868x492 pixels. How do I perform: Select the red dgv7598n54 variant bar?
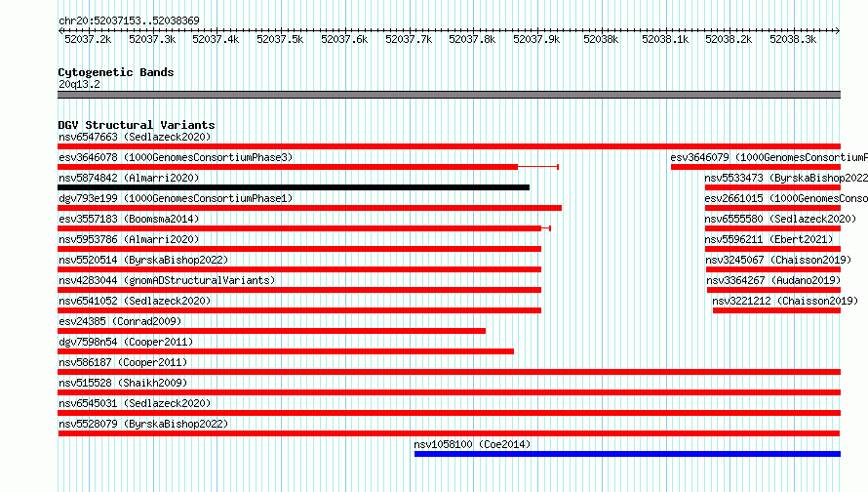click(x=286, y=351)
